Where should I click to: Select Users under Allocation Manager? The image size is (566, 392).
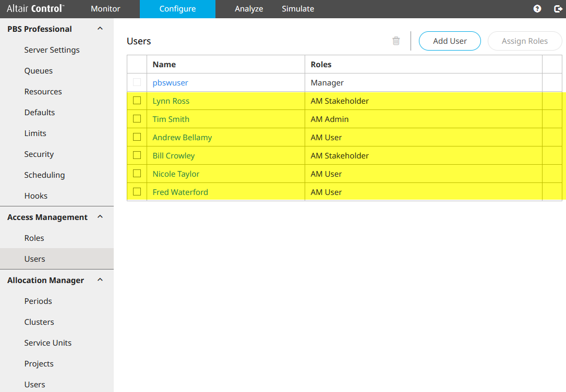[x=34, y=384]
